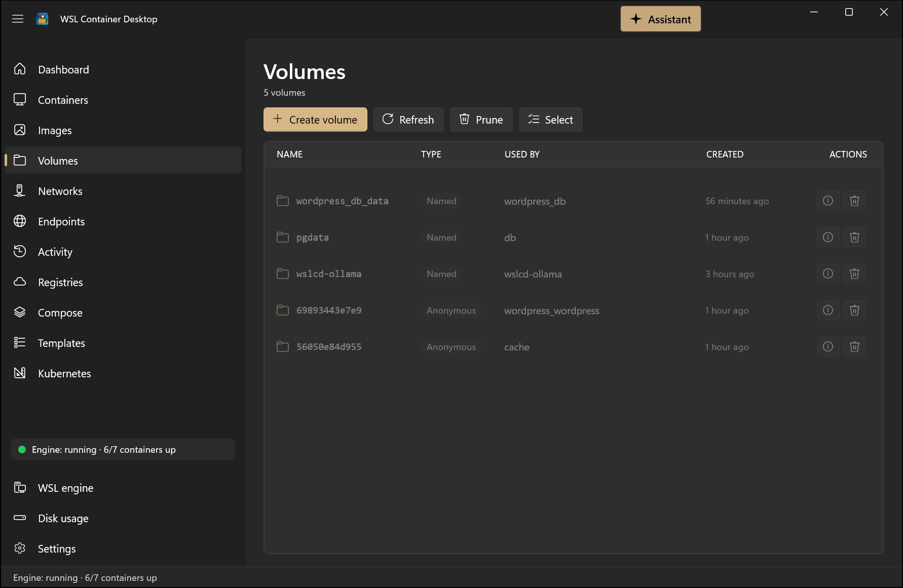Open the hamburger navigation menu
The height and width of the screenshot is (588, 903).
click(18, 19)
